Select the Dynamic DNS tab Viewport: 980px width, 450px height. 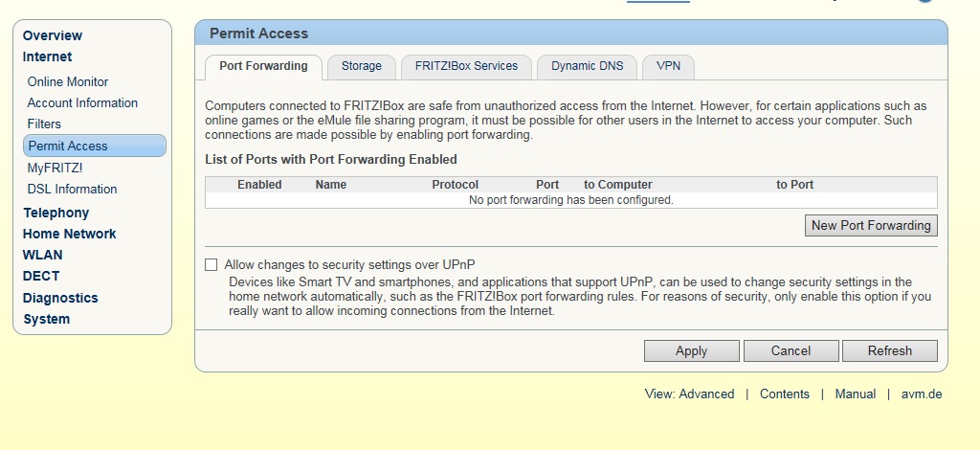(x=587, y=66)
